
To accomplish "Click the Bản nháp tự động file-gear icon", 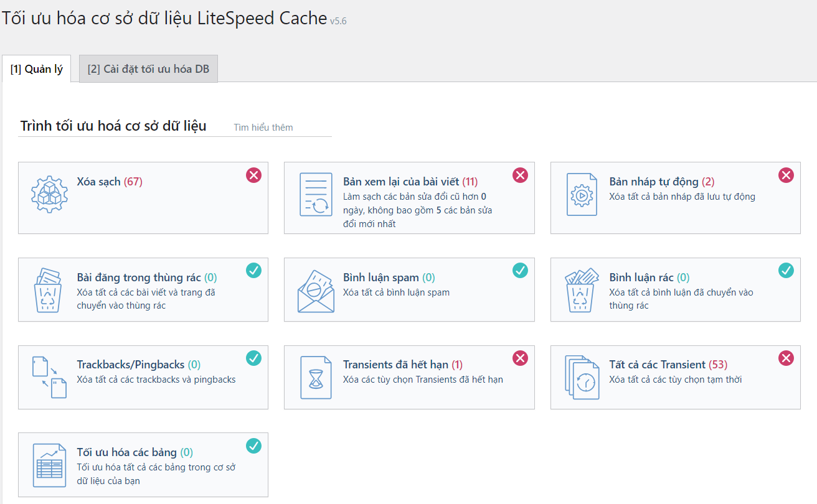I will (x=582, y=195).
